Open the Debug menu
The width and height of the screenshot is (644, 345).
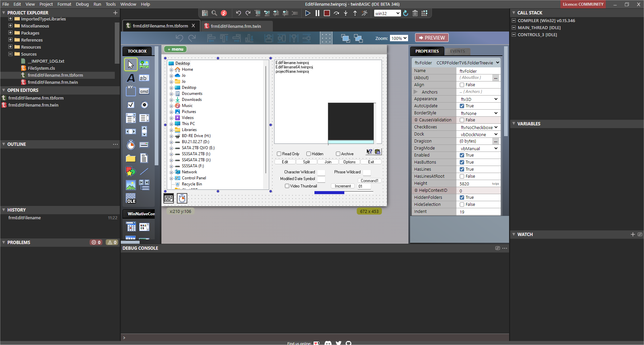pos(82,4)
